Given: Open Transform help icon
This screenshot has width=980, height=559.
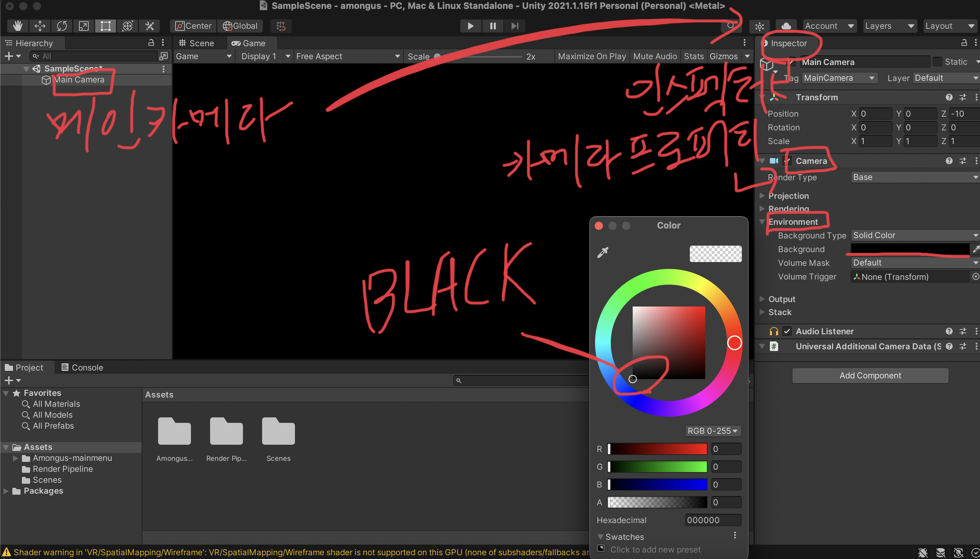Looking at the screenshot, I should click(x=949, y=97).
